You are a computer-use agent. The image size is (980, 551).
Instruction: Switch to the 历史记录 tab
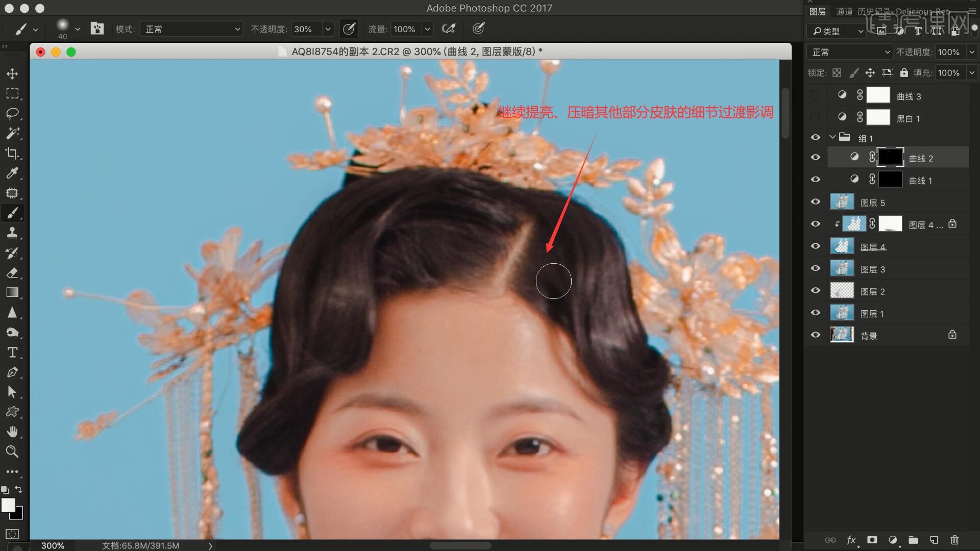click(873, 11)
